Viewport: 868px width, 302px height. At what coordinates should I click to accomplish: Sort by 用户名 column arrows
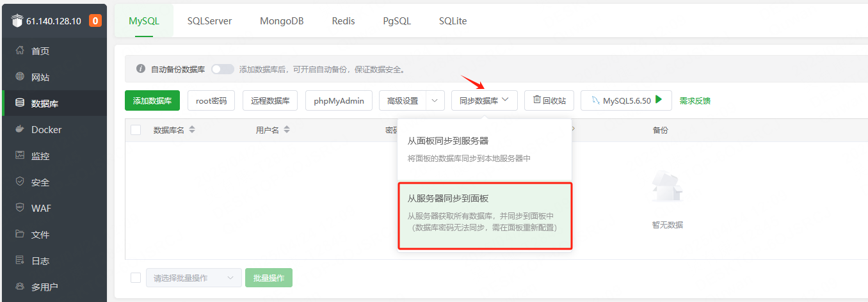click(287, 130)
